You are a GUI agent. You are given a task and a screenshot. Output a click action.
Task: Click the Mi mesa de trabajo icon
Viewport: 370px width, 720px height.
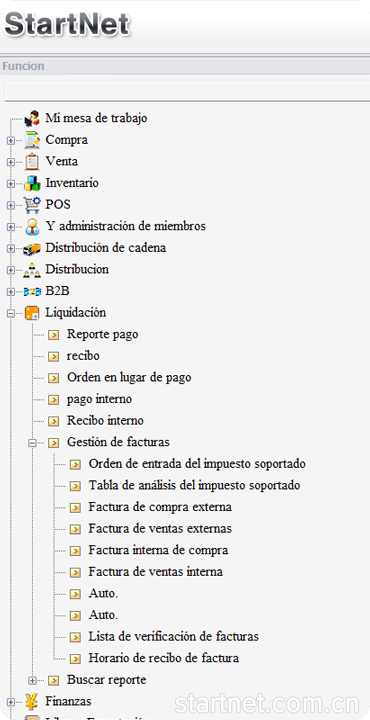click(x=32, y=118)
